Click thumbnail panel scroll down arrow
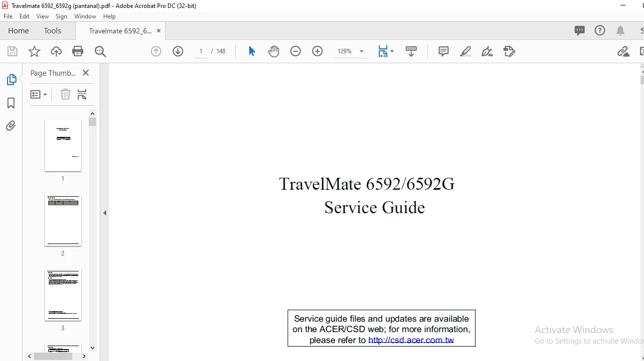The image size is (644, 361). point(92,348)
